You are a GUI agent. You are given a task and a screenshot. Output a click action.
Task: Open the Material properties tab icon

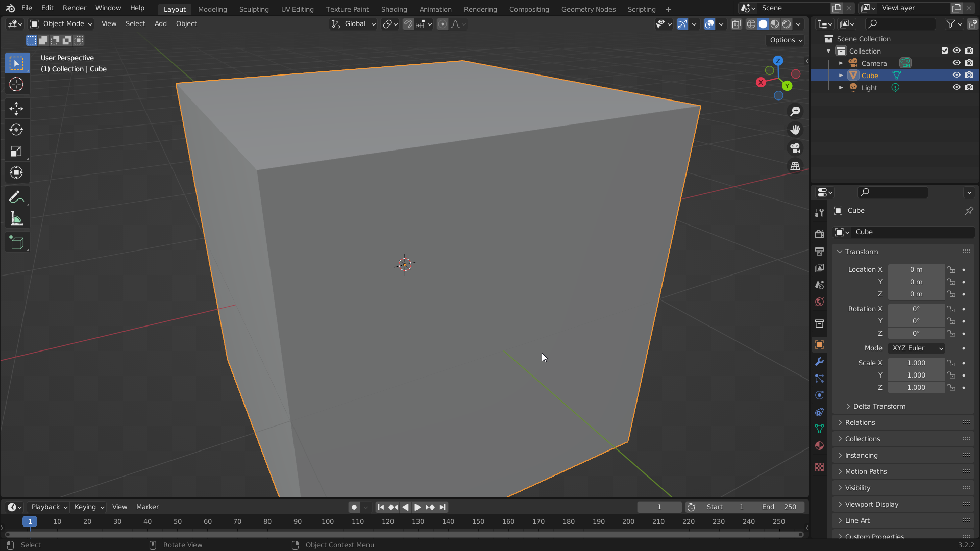819,446
